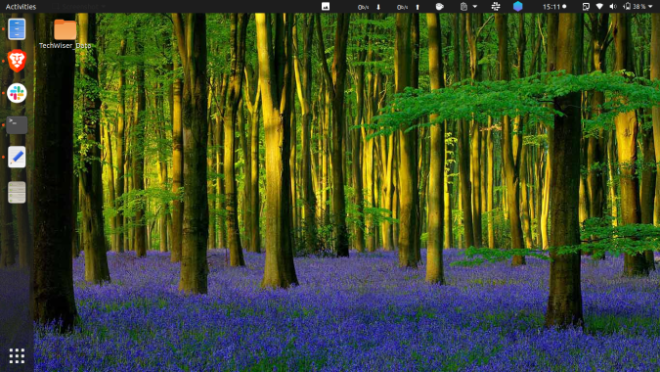Open the TechWiser_Data folder on the desktop
Viewport: 660px width, 372px height.
point(65,34)
